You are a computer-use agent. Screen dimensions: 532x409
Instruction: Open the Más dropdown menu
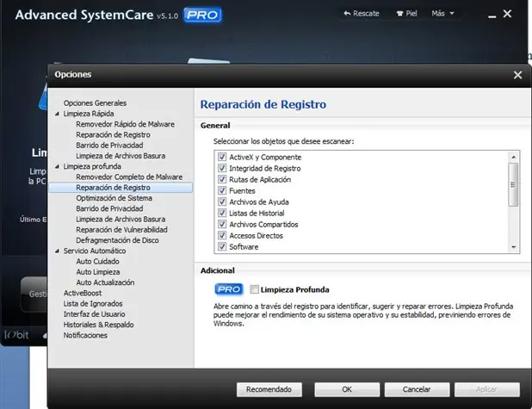[x=442, y=14]
